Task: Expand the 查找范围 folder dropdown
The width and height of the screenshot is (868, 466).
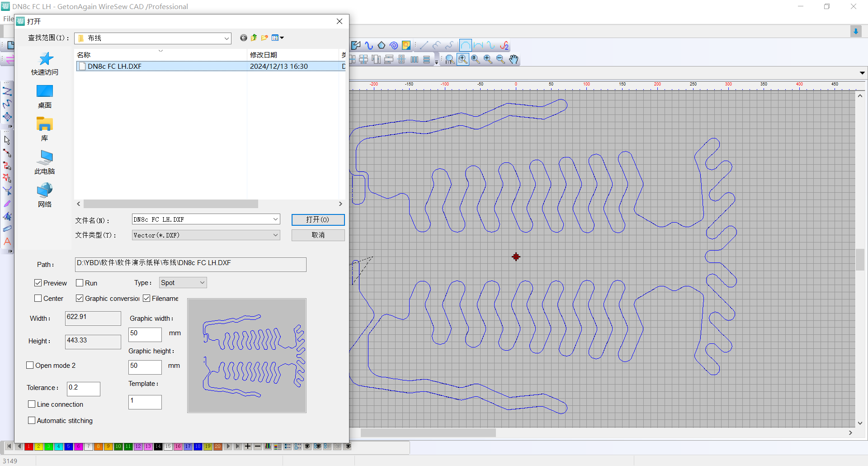Action: tap(226, 38)
